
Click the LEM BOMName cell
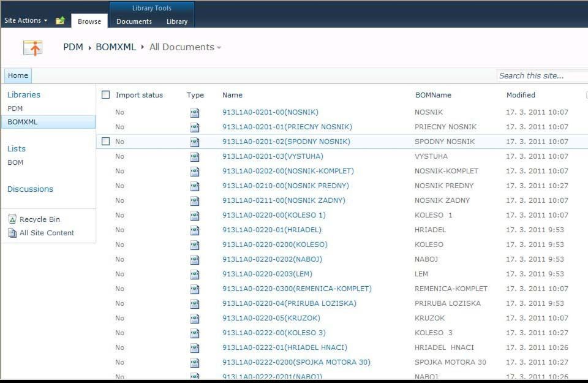(x=421, y=274)
